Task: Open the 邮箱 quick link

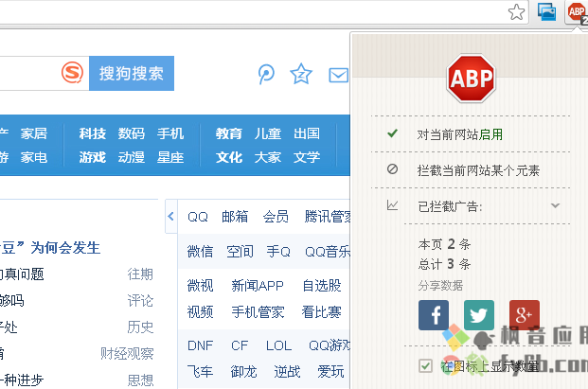Action: (x=235, y=217)
